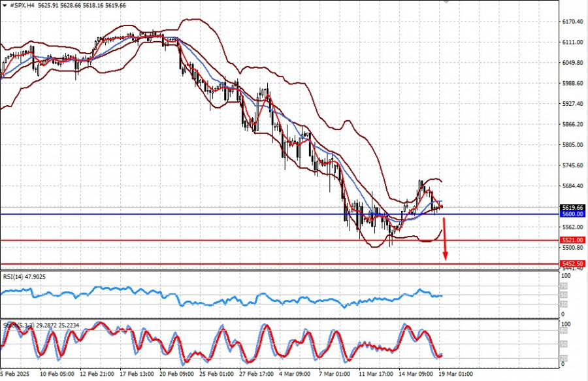Click the 20 Feb 09:00 time label
The width and height of the screenshot is (588, 381).
click(x=176, y=374)
